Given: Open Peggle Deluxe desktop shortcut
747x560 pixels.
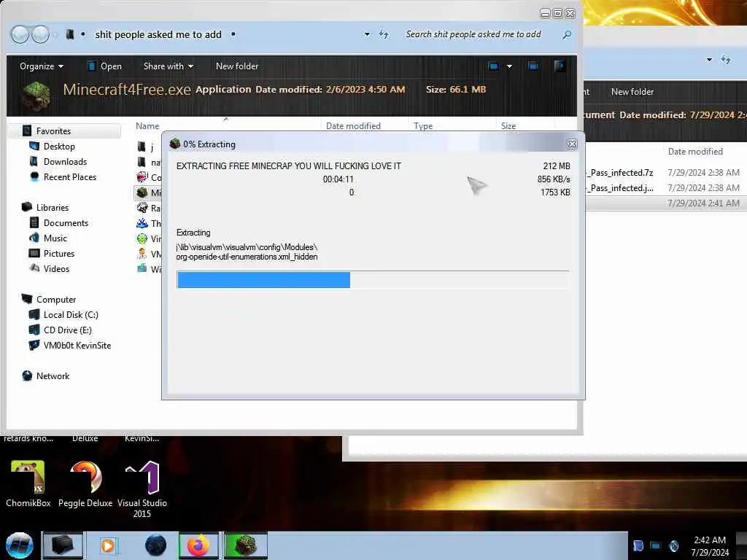Looking at the screenshot, I should tap(85, 483).
